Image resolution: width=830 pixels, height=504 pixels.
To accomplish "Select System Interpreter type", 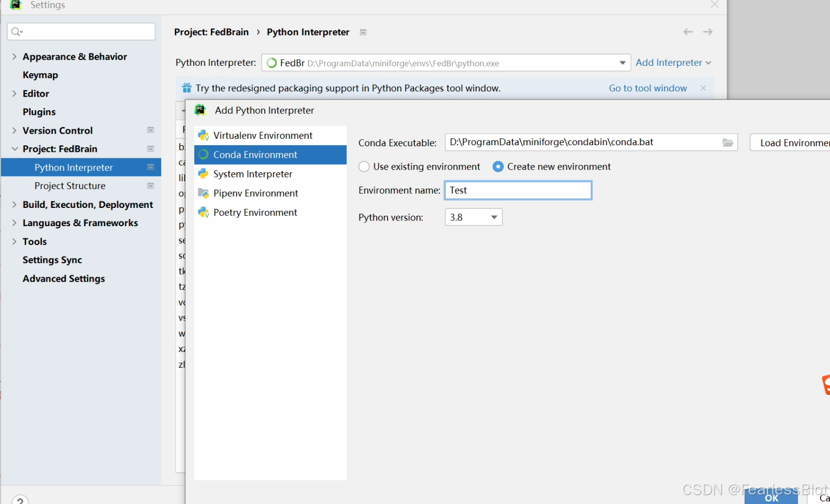I will point(271,174).
